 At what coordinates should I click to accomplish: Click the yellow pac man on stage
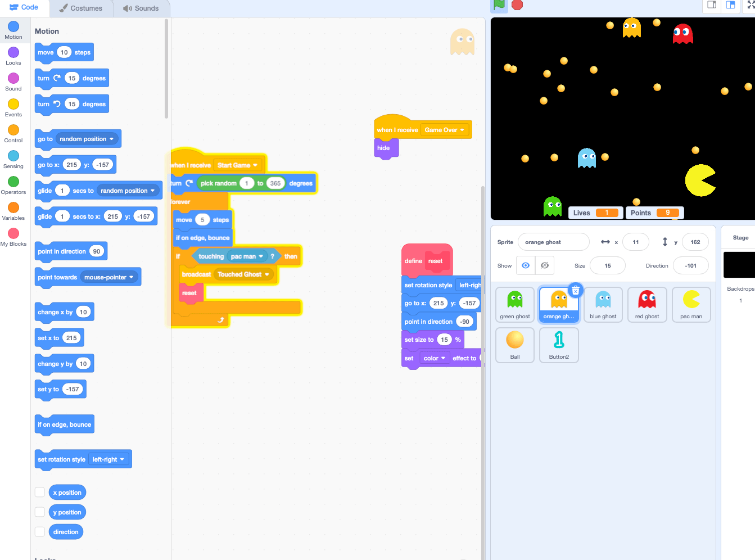click(700, 180)
